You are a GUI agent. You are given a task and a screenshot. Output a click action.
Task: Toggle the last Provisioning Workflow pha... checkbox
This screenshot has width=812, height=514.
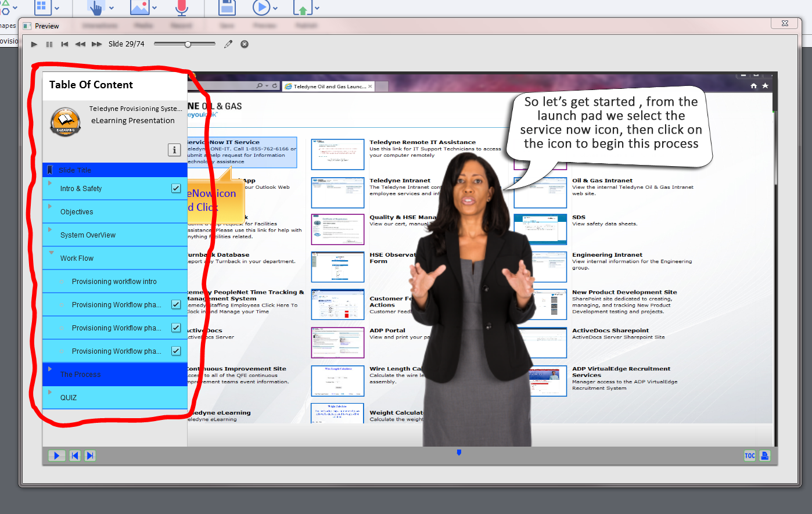[176, 351]
